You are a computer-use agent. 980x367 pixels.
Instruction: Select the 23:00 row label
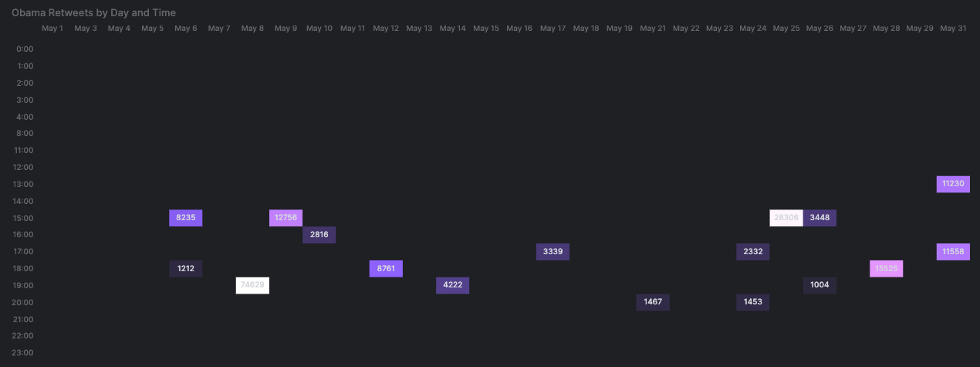tap(24, 353)
